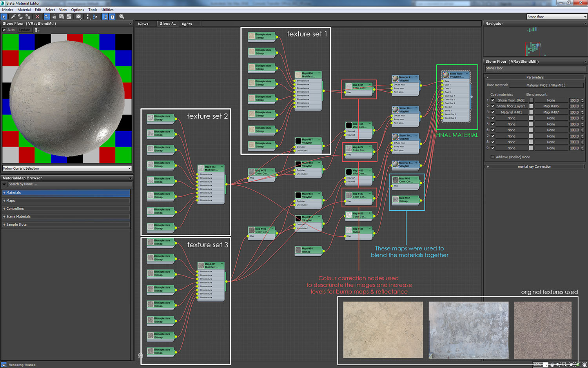588x368 pixels.
Task: Enable Additive (shellac) mode checkbox
Action: [493, 157]
